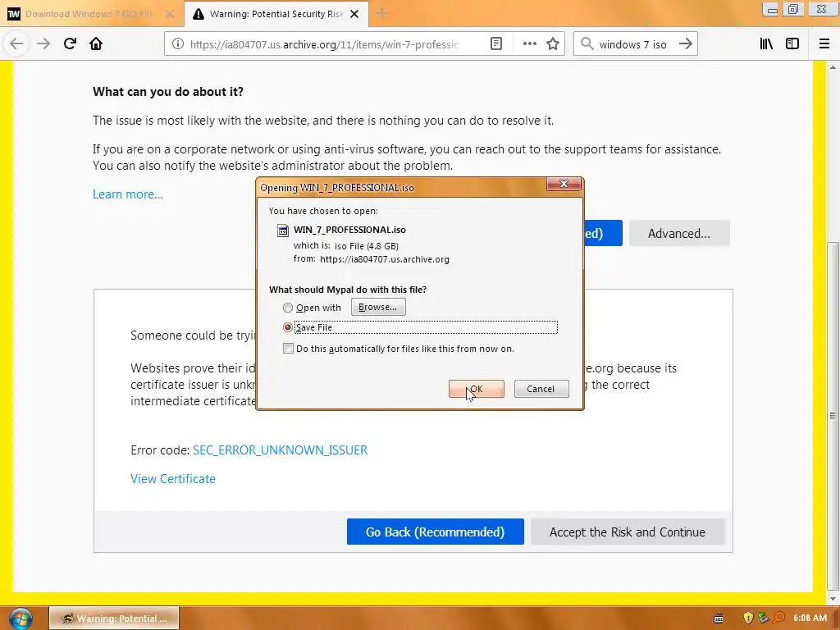Open the SEC_ERROR_UNKNOWN_ISSUER error code link

(281, 450)
